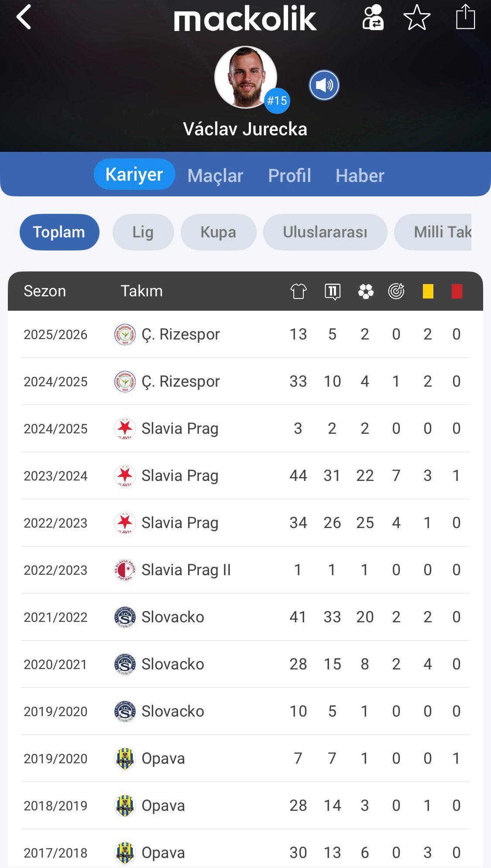Image resolution: width=491 pixels, height=868 pixels.
Task: Tap the share icon
Action: point(465,17)
